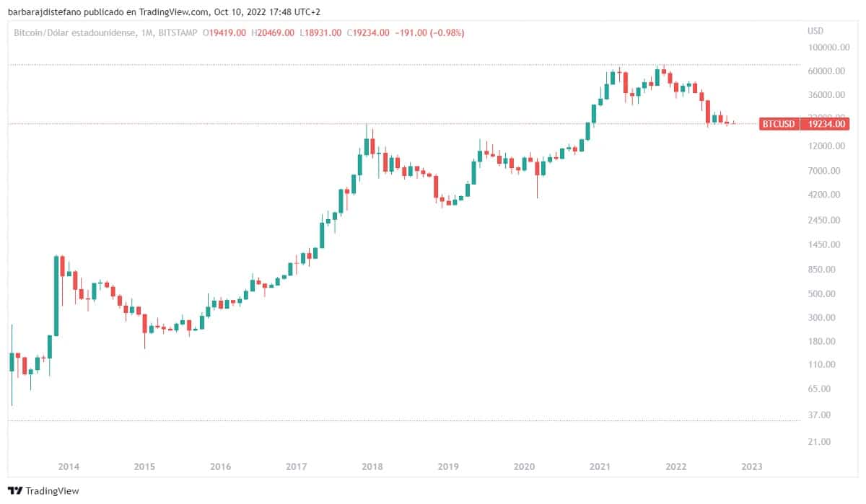Screen dimensions: 866x504
Task: Open the Bitcoin/Dólar estadounidense symbol title
Action: (73, 32)
